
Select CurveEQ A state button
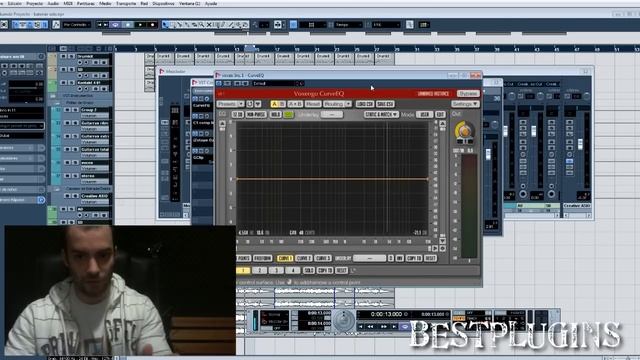275,104
